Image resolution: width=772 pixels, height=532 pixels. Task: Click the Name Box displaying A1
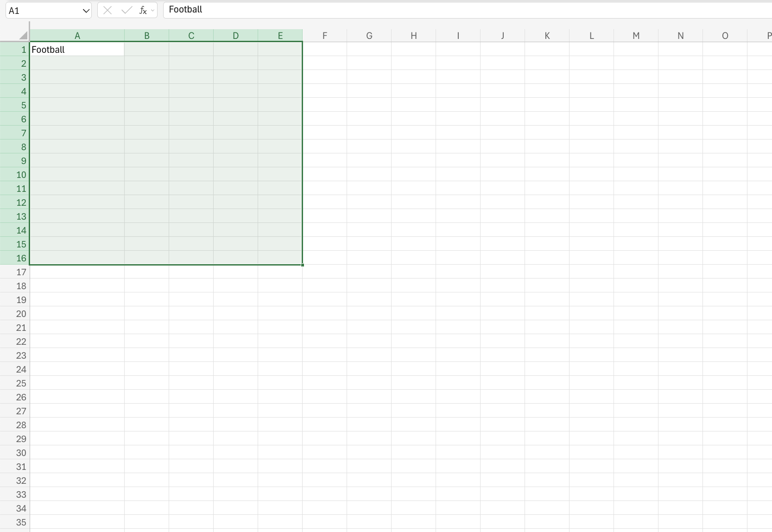[x=42, y=10]
